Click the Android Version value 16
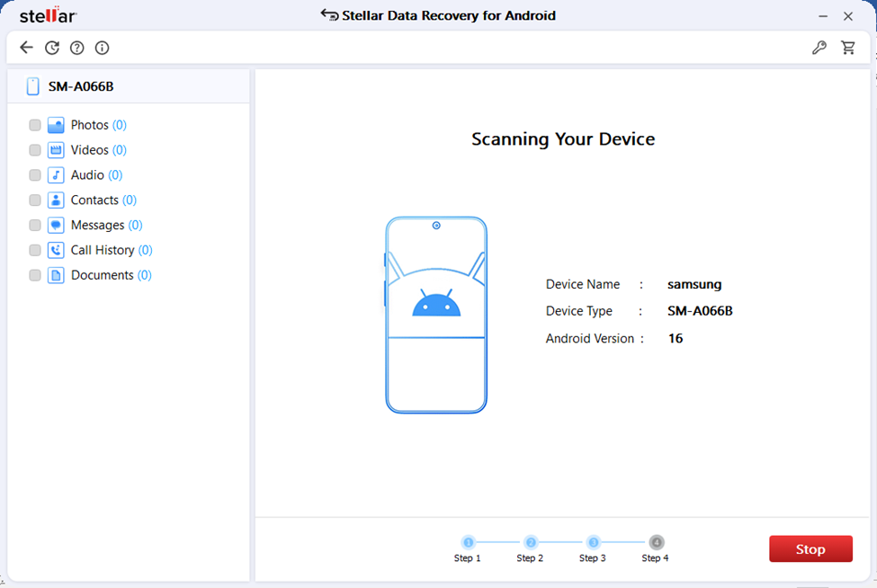This screenshot has height=588, width=877. point(676,338)
